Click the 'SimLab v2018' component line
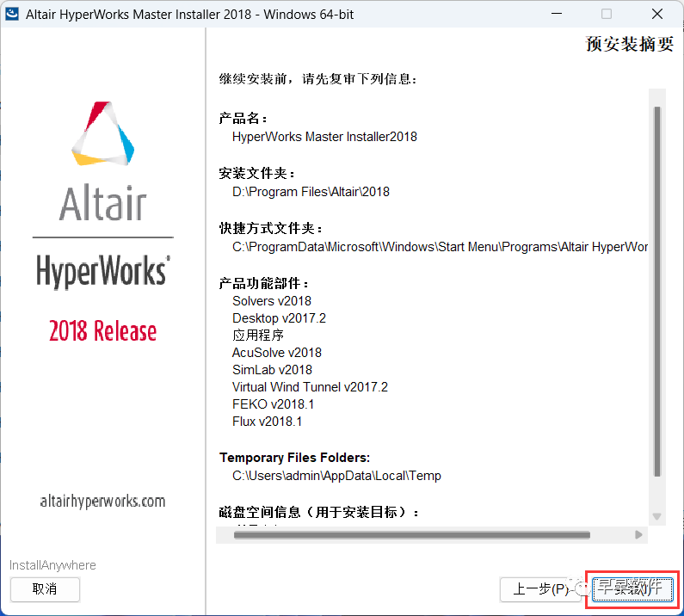The image size is (684, 616). click(x=272, y=370)
